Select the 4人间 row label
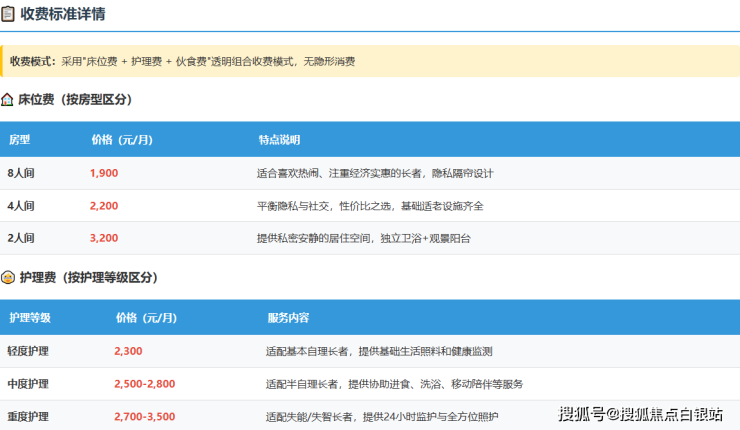Image resolution: width=740 pixels, height=430 pixels. coord(21,206)
